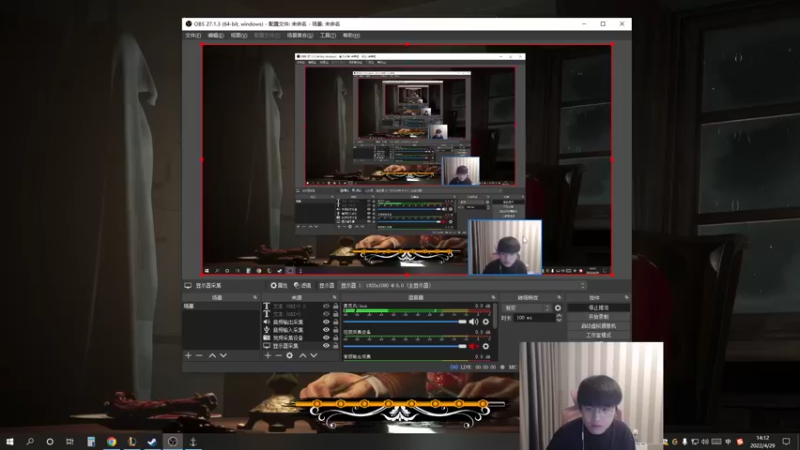800x450 pixels.
Task: Decrease transition duration with the down arrow
Action: [559, 320]
